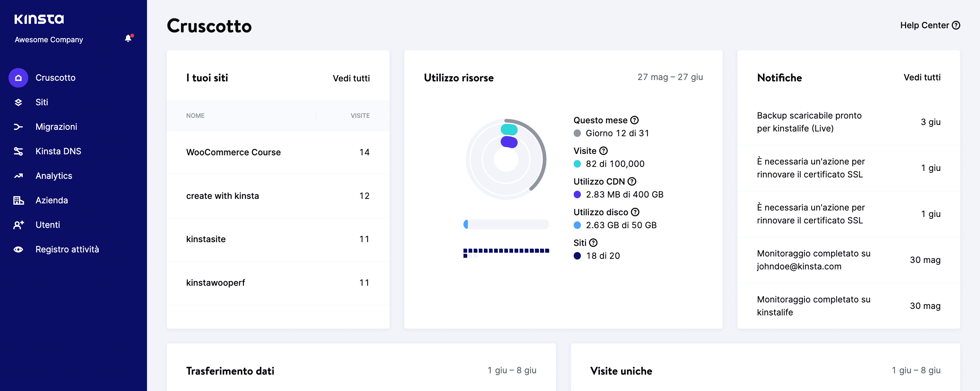This screenshot has width=980, height=391.
Task: Click the Siti layers icon
Action: pos(18,103)
